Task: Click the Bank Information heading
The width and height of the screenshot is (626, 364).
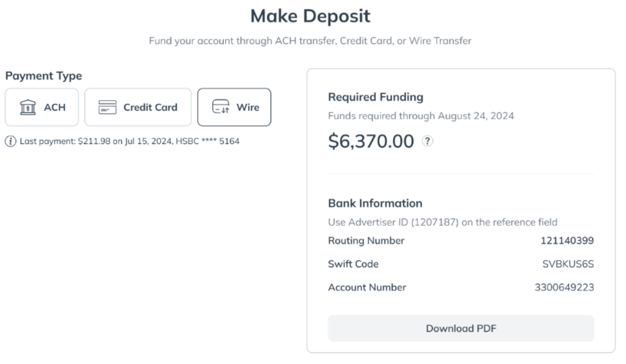Action: [x=375, y=203]
